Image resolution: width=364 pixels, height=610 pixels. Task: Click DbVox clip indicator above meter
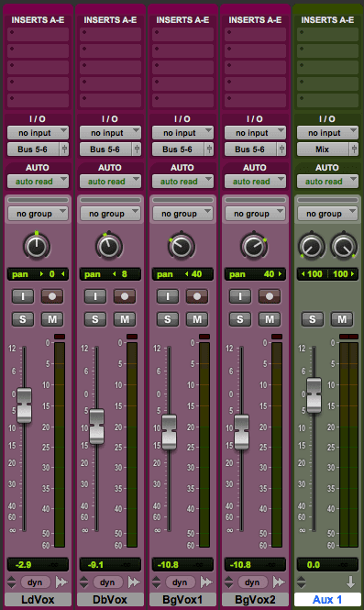click(x=132, y=337)
